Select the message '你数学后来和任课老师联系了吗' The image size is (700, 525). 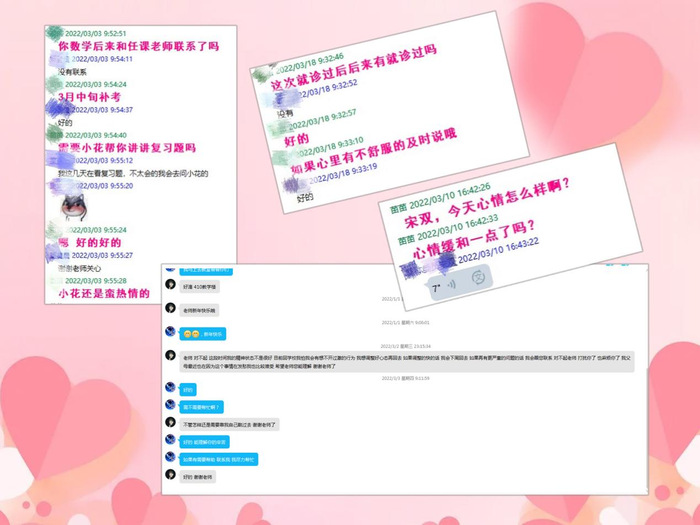[x=138, y=46]
